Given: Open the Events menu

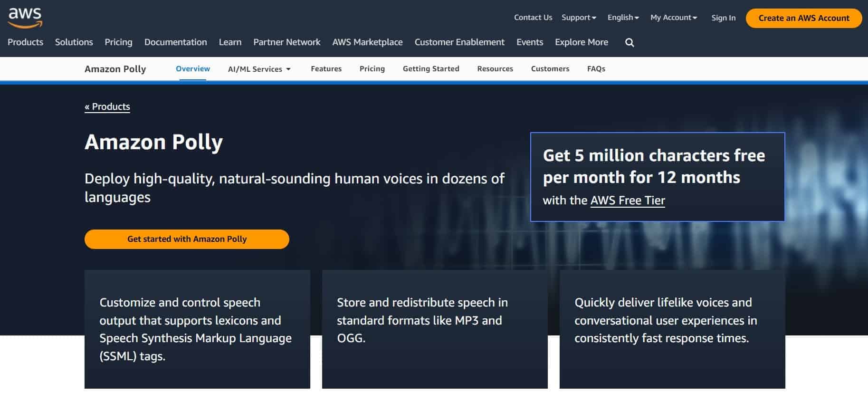Looking at the screenshot, I should pos(530,42).
